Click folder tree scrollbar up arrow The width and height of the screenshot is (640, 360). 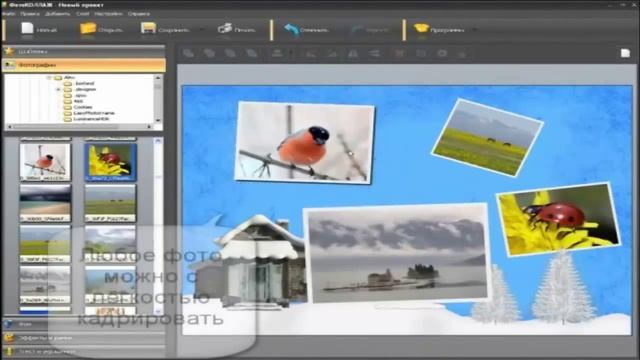158,78
